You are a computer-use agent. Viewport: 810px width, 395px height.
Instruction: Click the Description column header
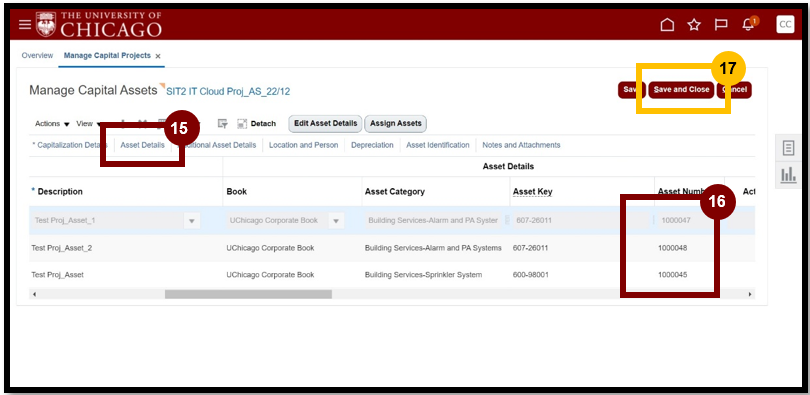pos(60,192)
